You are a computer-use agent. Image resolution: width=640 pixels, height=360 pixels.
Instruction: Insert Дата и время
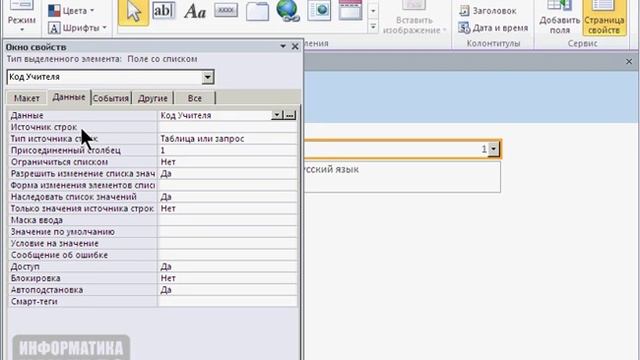pos(493,28)
